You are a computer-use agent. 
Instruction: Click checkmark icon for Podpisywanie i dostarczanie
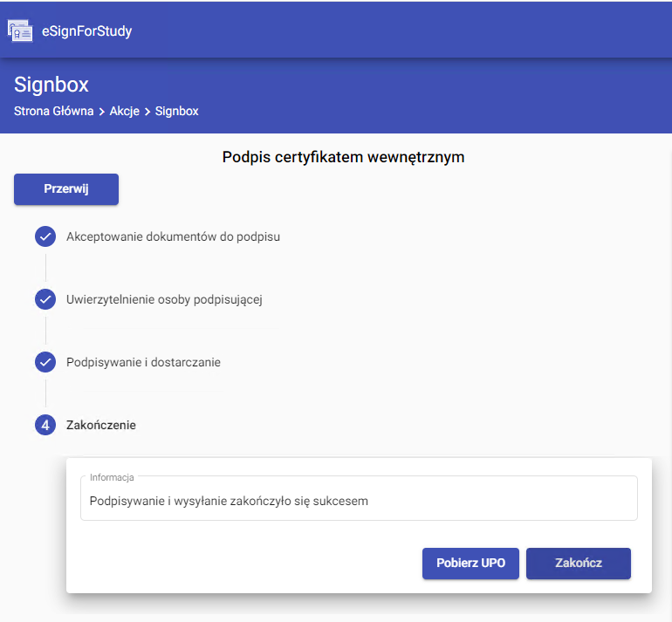tap(45, 362)
